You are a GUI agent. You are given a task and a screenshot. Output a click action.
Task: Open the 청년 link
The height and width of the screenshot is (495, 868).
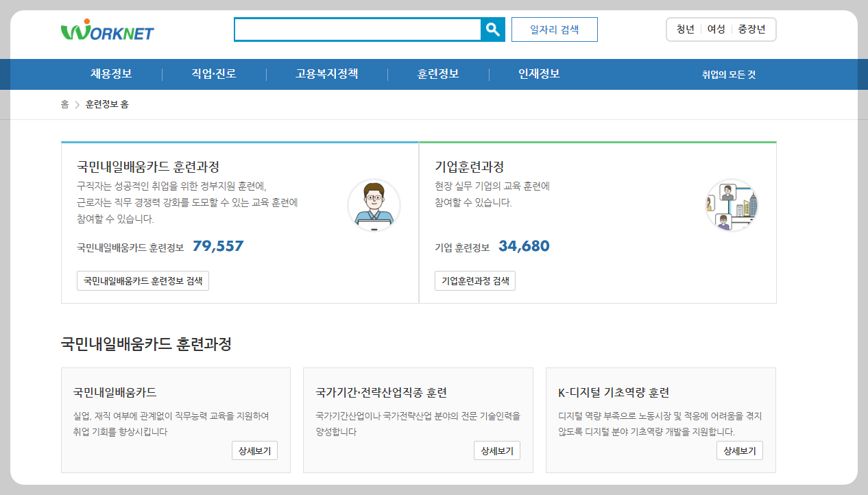[684, 29]
